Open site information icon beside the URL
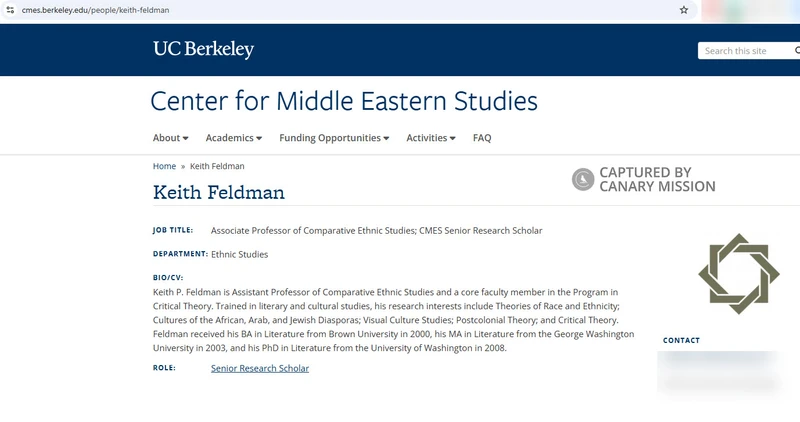Screen dimensions: 800x422 click(10, 10)
